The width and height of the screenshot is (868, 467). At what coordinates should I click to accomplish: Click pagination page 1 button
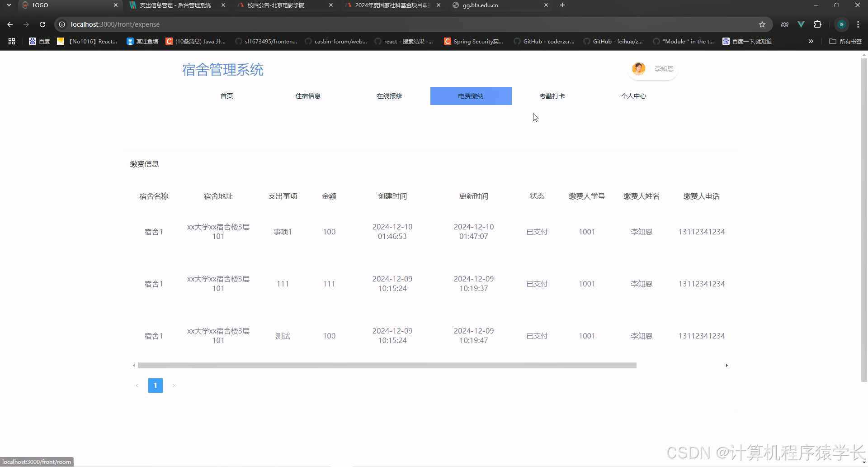tap(155, 385)
